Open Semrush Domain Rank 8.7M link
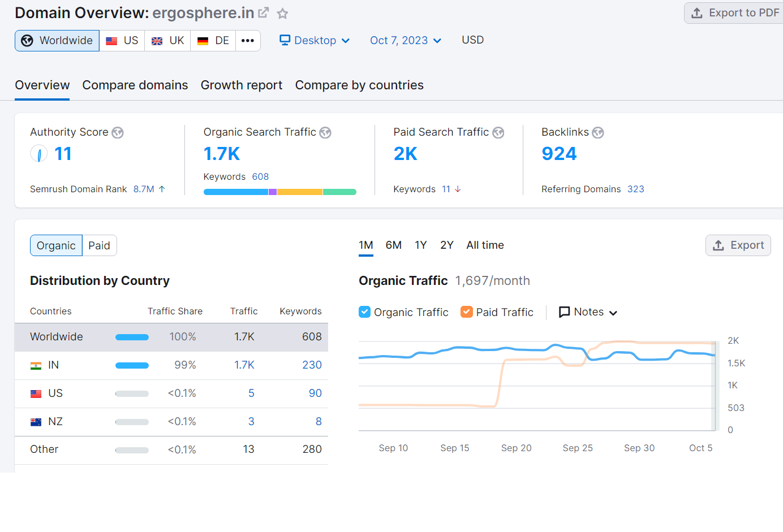783x532 pixels. (x=144, y=189)
